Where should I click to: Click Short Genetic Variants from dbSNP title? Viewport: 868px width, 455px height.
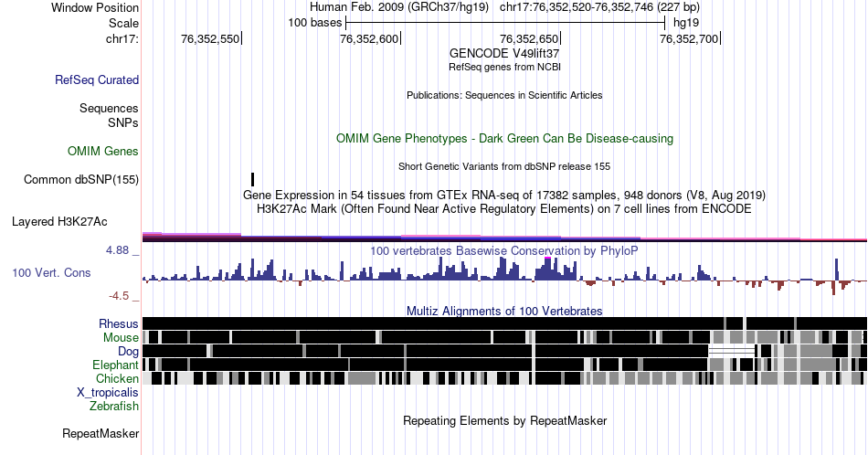click(504, 166)
